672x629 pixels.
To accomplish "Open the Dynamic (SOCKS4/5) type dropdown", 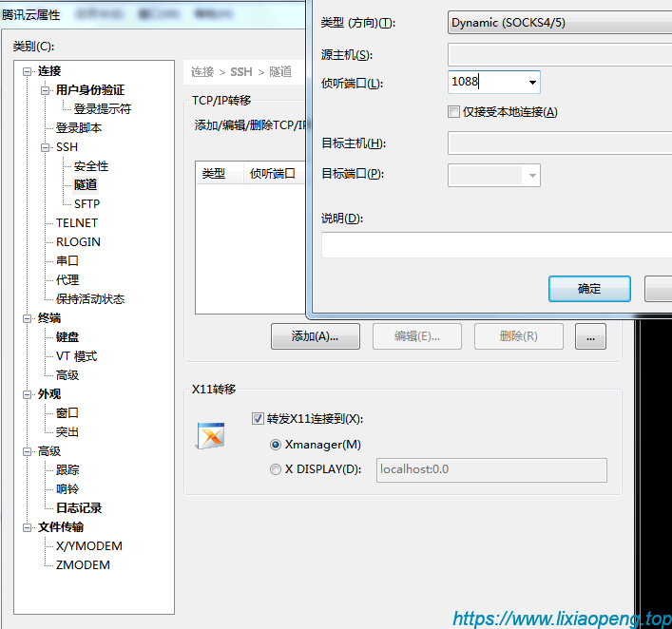I will pyautogui.click(x=559, y=23).
